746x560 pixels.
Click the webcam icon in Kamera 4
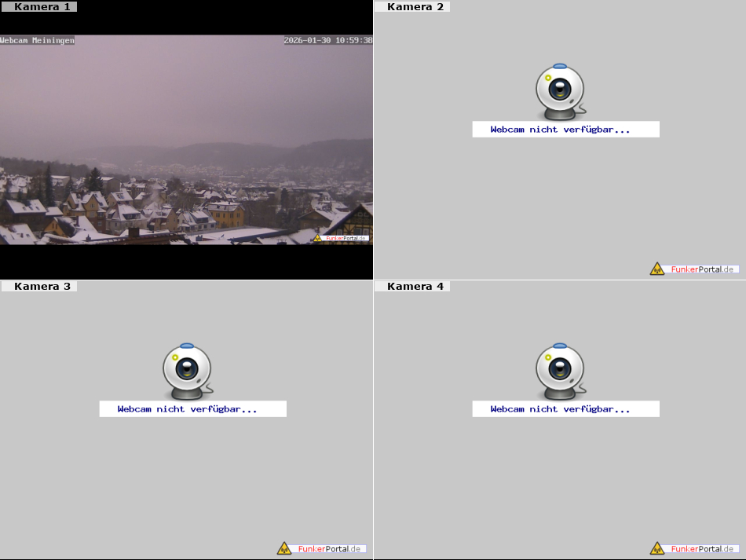click(559, 371)
